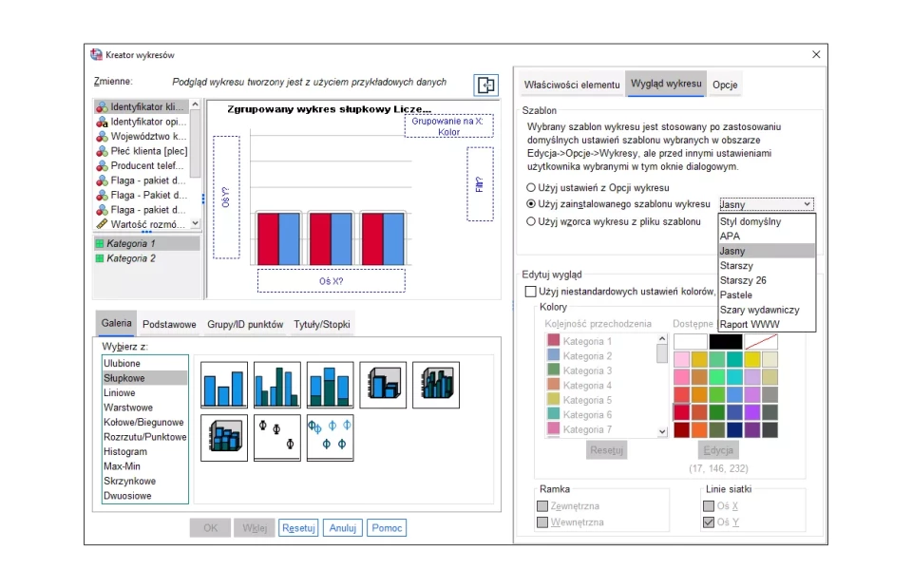Select 'Użyj wzorca wykresu z pliku szablonu' option
The image size is (912, 588).
(531, 221)
